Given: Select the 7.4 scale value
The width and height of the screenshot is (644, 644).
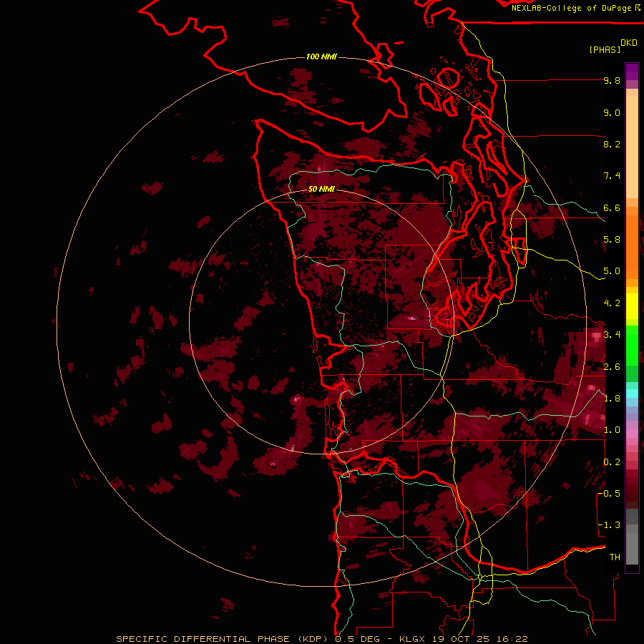Looking at the screenshot, I should (612, 176).
